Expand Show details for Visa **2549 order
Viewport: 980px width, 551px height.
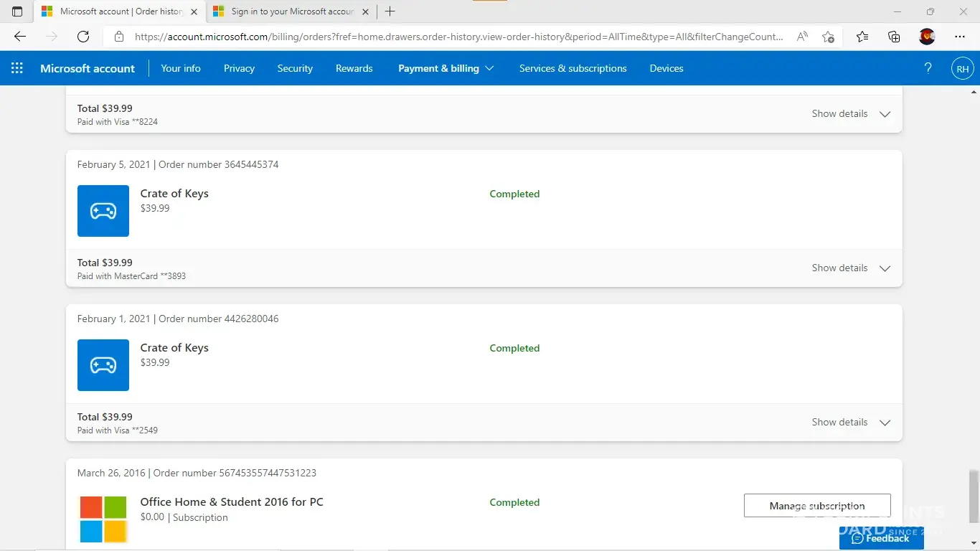click(x=851, y=422)
